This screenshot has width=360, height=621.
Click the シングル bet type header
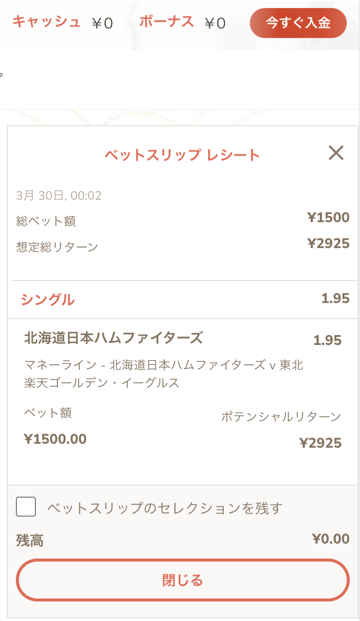pos(48,299)
